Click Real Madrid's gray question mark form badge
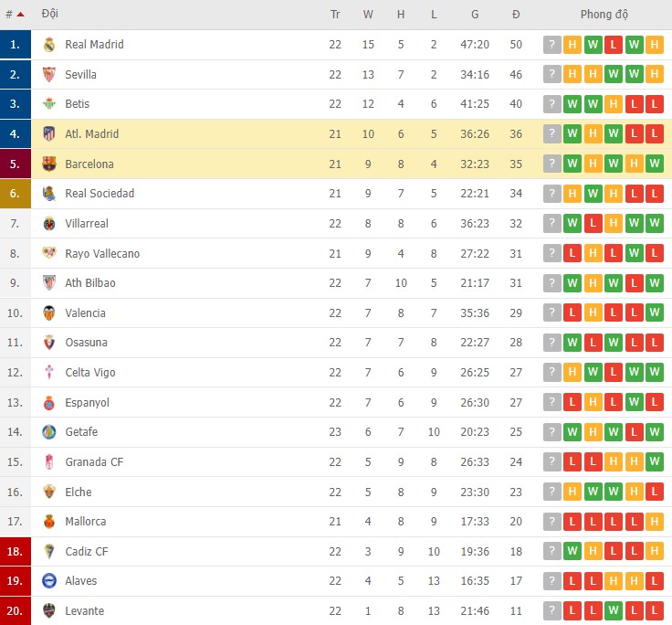This screenshot has height=625, width=672. pos(551,45)
